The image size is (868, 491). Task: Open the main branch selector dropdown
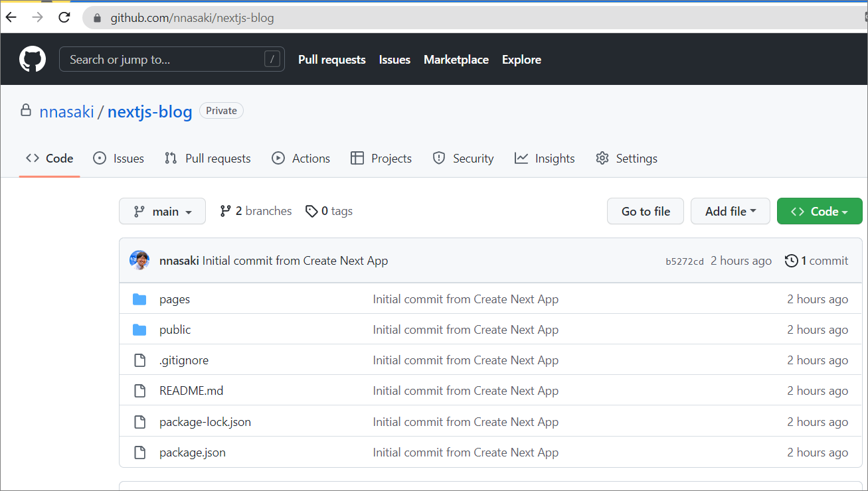(162, 211)
